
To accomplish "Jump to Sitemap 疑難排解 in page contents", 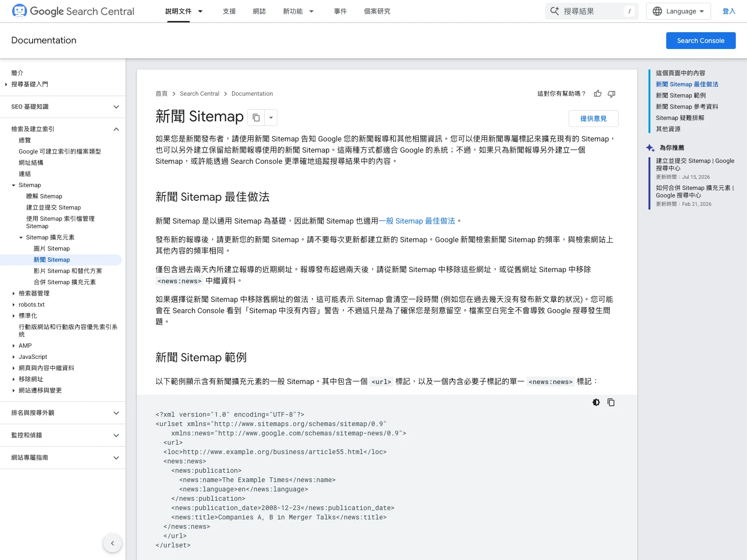I will (680, 118).
